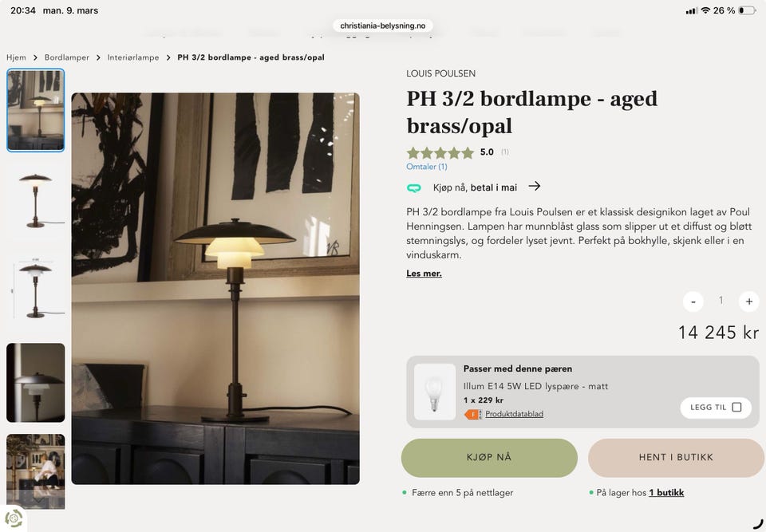Open the Bordlamper breadcrumb
Viewport: 766px width, 532px height.
(x=67, y=57)
